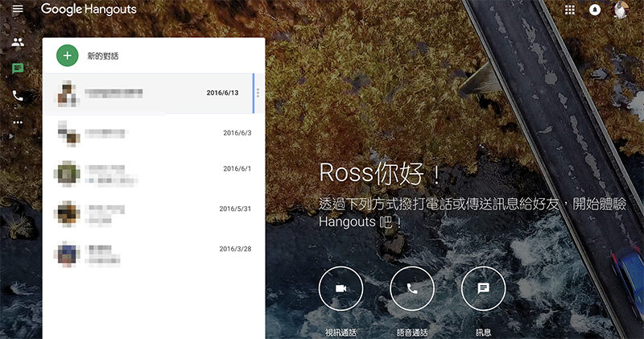Open the Contacts sidebar icon
Viewport: 644px width, 339px height.
coord(18,42)
